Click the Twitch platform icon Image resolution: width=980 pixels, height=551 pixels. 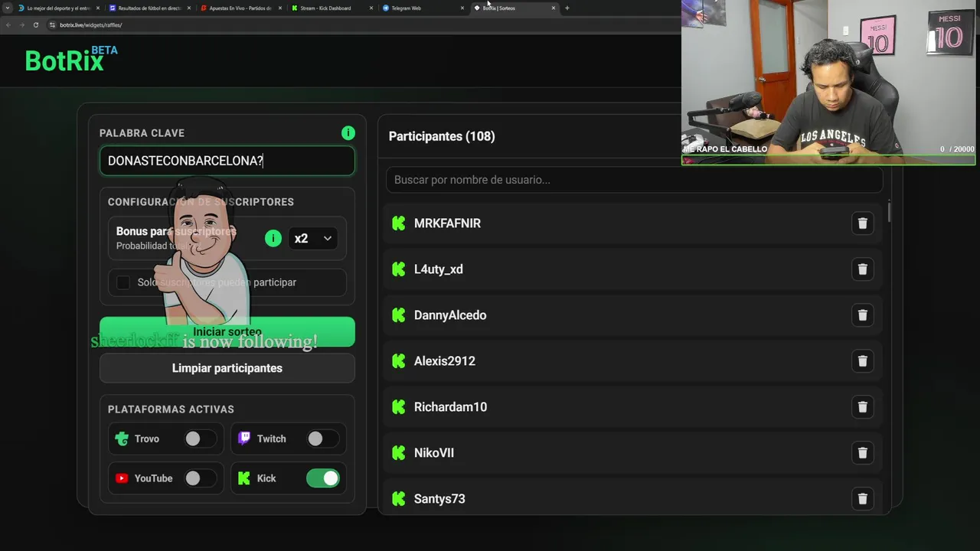point(244,439)
